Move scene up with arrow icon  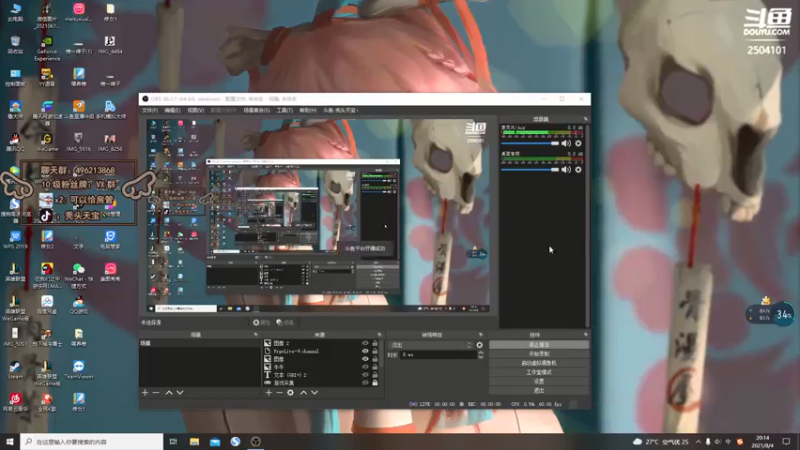169,392
